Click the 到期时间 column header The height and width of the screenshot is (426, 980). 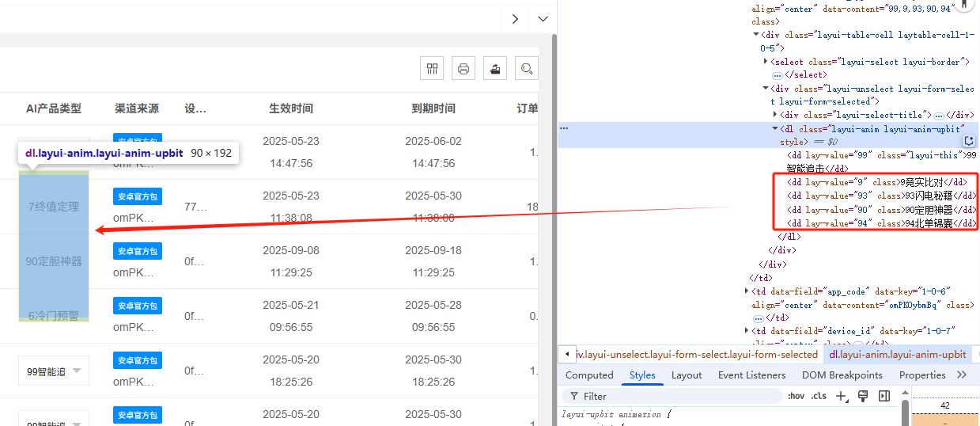(433, 108)
